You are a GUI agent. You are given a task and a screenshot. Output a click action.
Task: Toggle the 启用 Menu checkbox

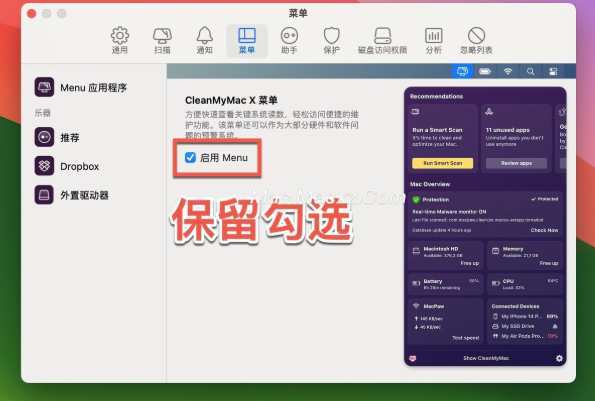point(190,157)
